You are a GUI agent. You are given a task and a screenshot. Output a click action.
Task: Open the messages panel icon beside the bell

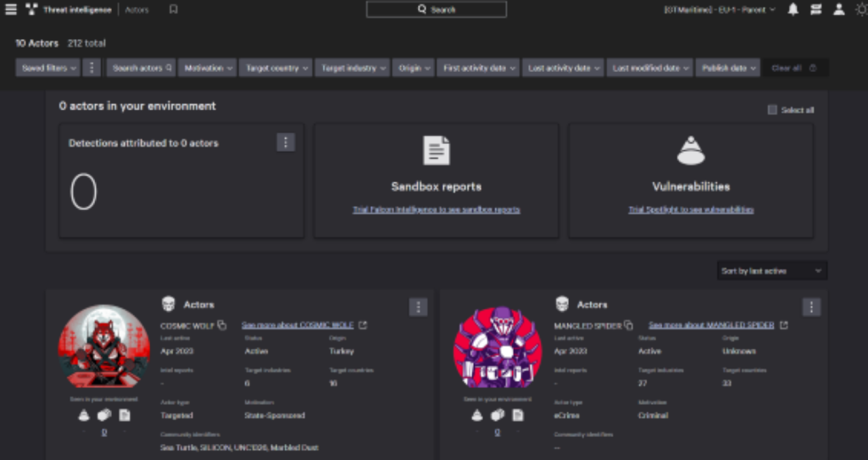[816, 9]
